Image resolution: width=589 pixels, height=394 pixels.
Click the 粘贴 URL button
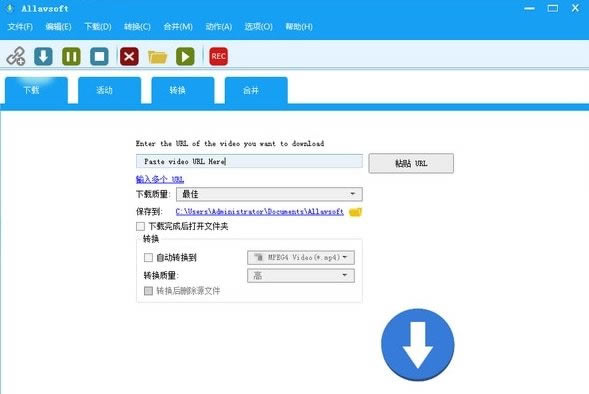coord(411,163)
